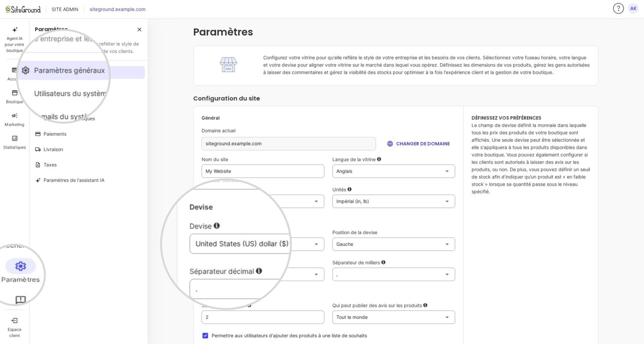Click the Livraison truck icon
This screenshot has height=344, width=644.
(x=38, y=149)
